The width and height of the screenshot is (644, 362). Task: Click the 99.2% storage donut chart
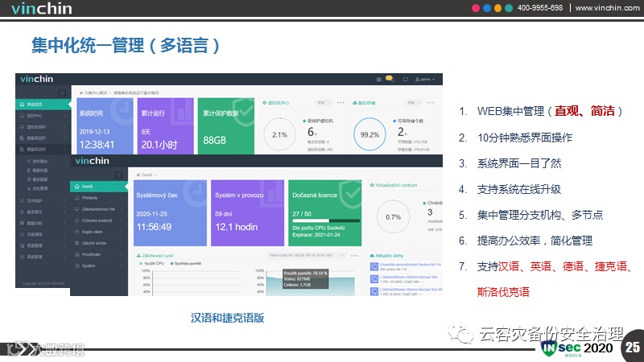click(369, 134)
